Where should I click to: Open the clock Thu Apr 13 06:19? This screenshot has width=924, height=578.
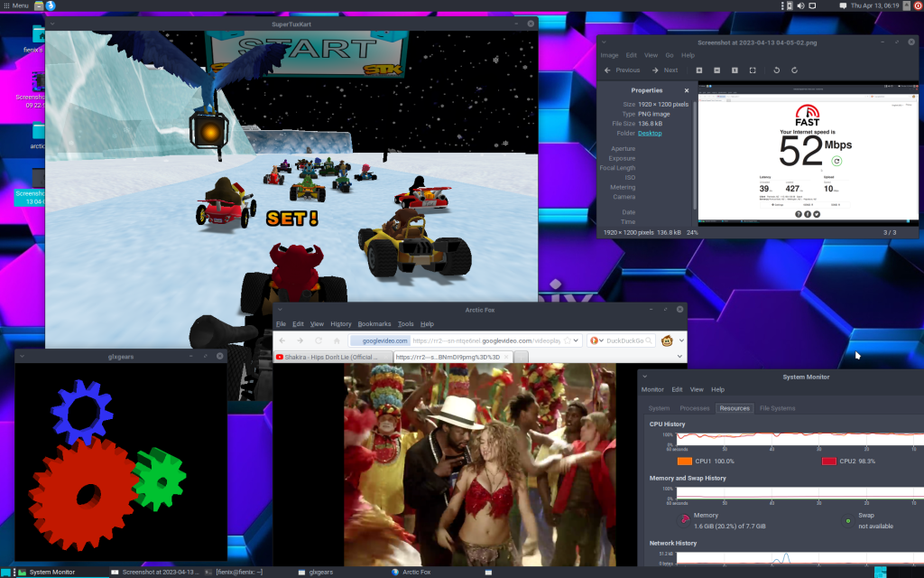[874, 5]
